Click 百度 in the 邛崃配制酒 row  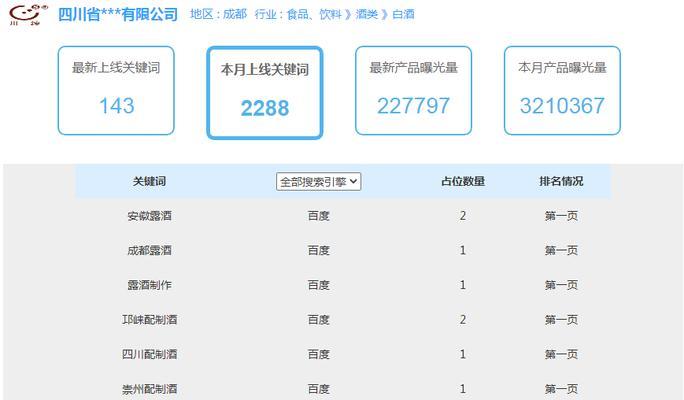pos(318,320)
